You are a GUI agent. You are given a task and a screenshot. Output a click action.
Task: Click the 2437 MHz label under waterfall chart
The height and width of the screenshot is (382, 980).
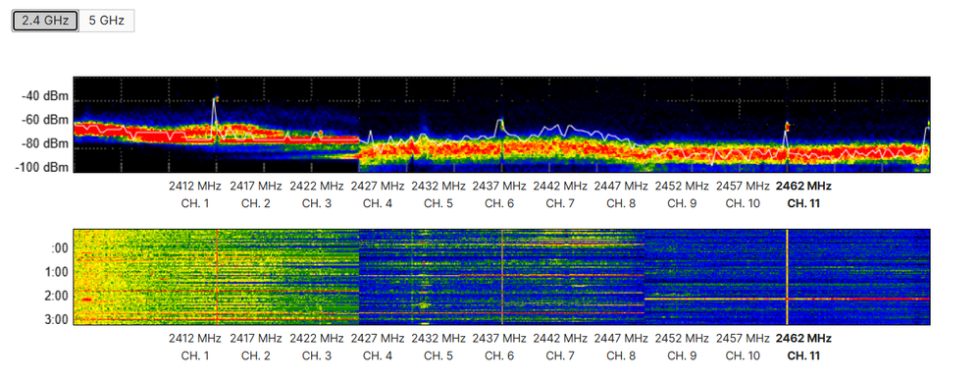[x=499, y=338]
